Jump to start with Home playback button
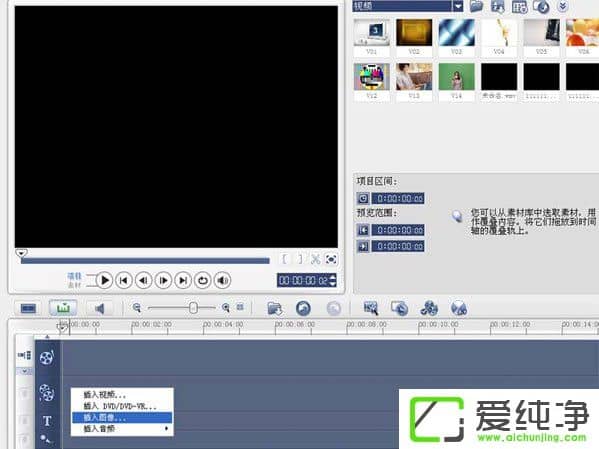This screenshot has width=599, height=449. click(124, 280)
